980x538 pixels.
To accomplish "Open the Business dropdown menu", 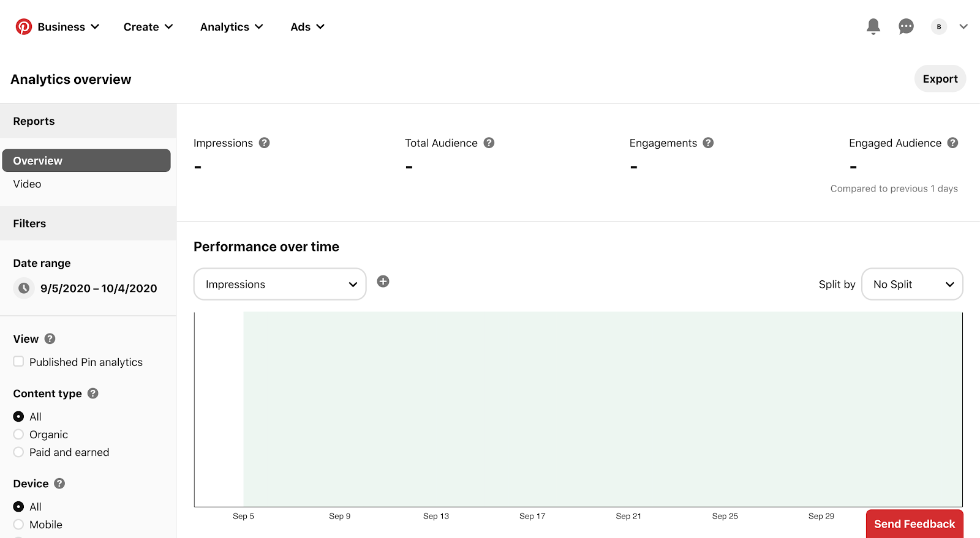I will (68, 27).
